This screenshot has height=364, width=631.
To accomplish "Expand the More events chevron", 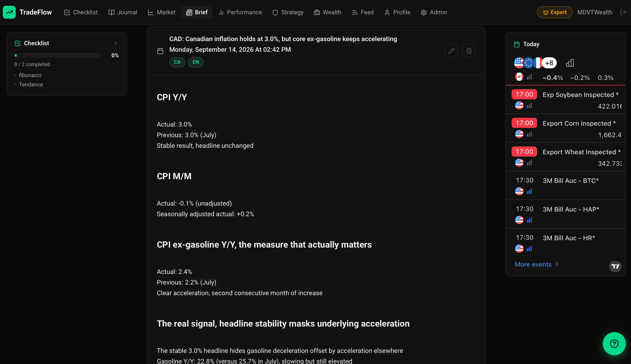I will point(557,264).
